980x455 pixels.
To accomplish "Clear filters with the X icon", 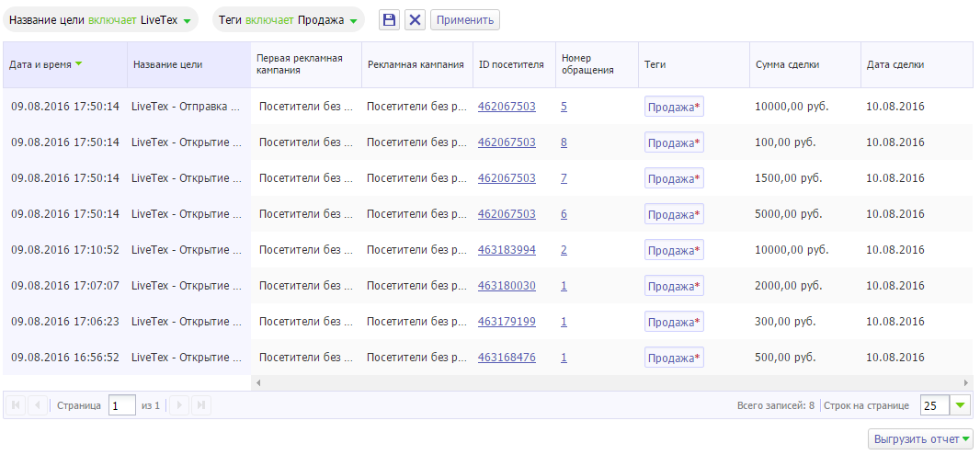I will [415, 20].
